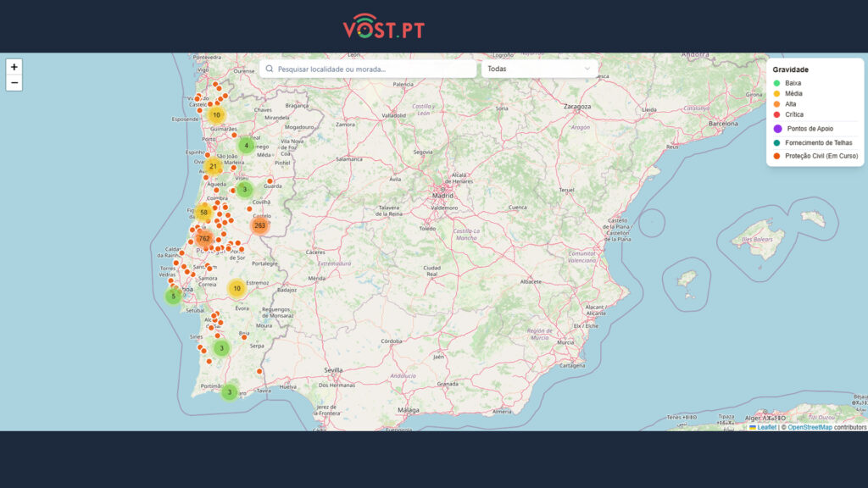Zoom out with the minus button
The width and height of the screenshot is (868, 488).
(x=14, y=83)
